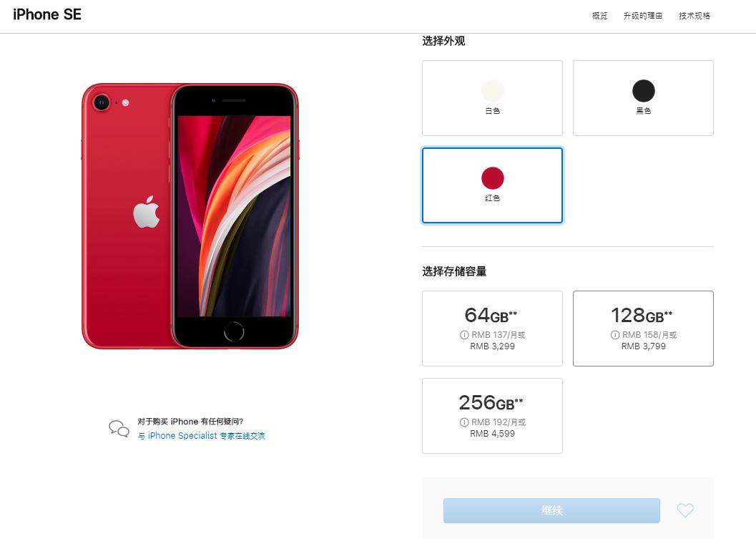Select the red color swatch circle

click(492, 178)
